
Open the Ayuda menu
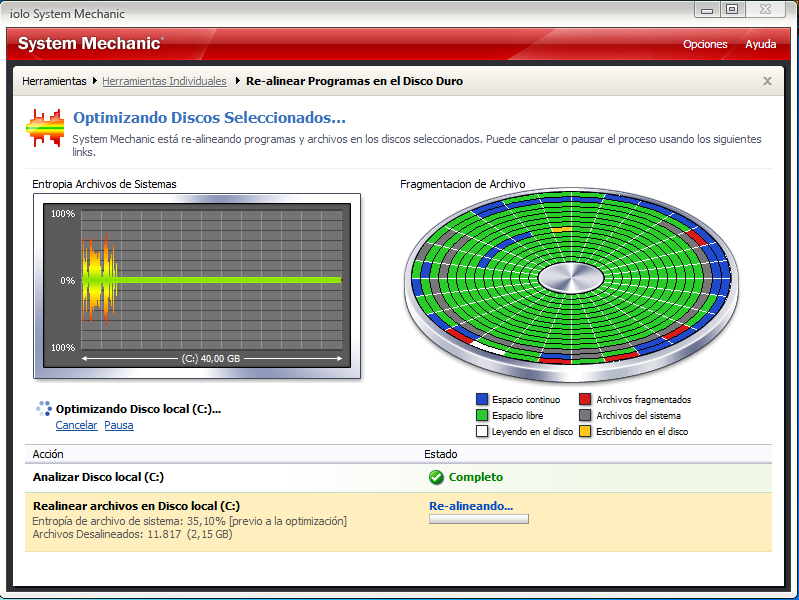pyautogui.click(x=760, y=44)
